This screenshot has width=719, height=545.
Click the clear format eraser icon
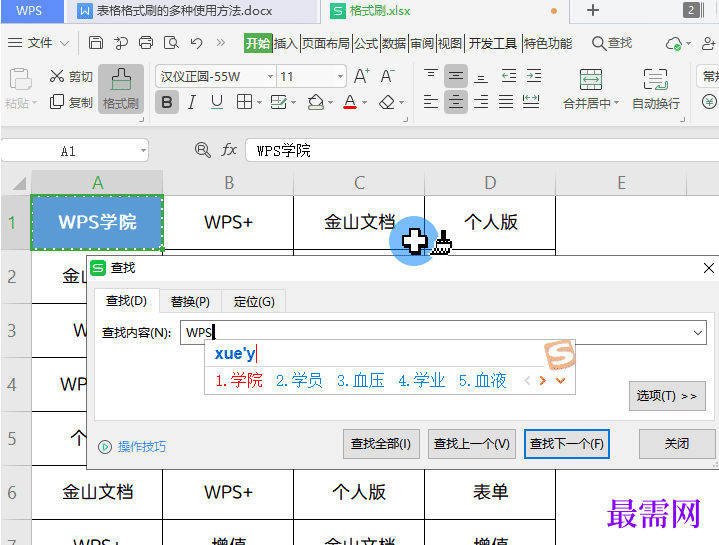(387, 102)
